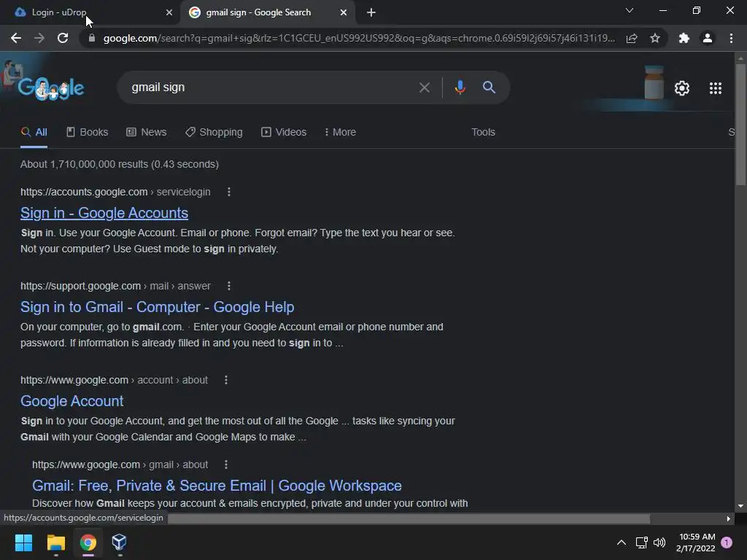This screenshot has width=747, height=560.
Task: Open the Chrome profile avatar
Action: click(708, 38)
